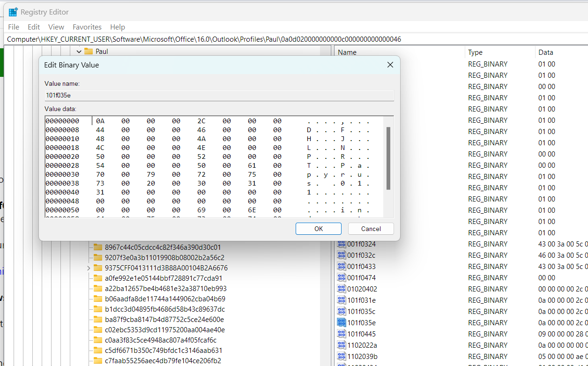Click the Value name field showing 101f035e
This screenshot has height=366, width=588.
(x=219, y=95)
